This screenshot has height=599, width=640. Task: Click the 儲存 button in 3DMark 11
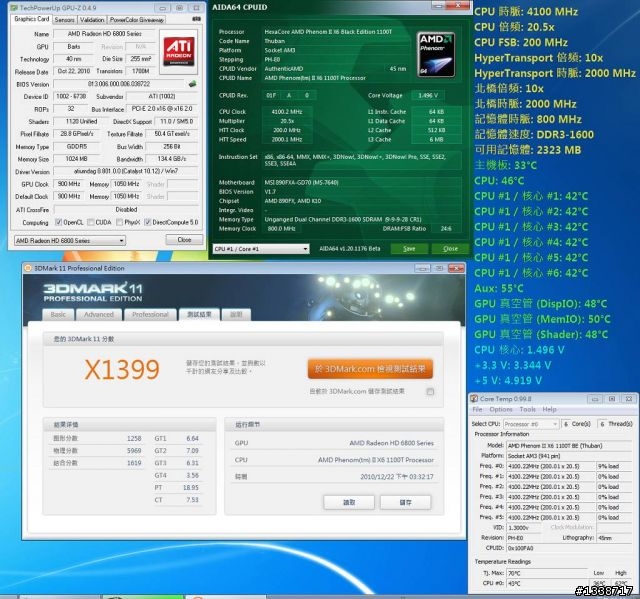[x=405, y=503]
